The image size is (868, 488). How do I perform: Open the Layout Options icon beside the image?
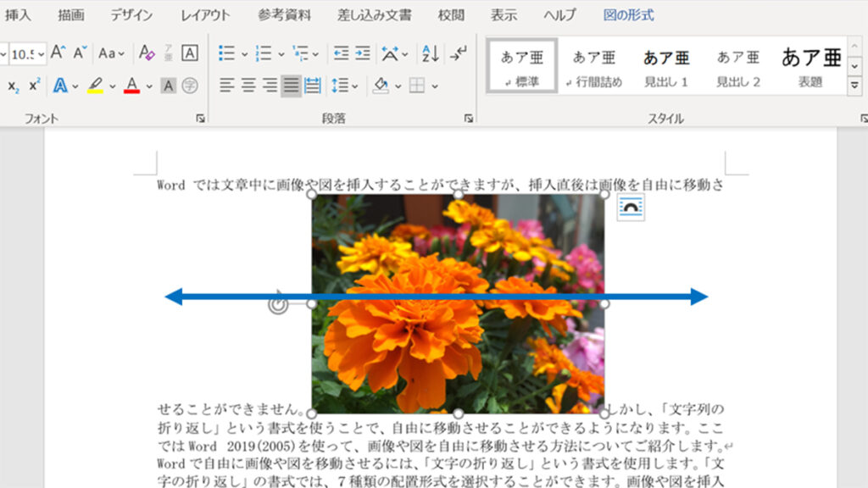(630, 208)
